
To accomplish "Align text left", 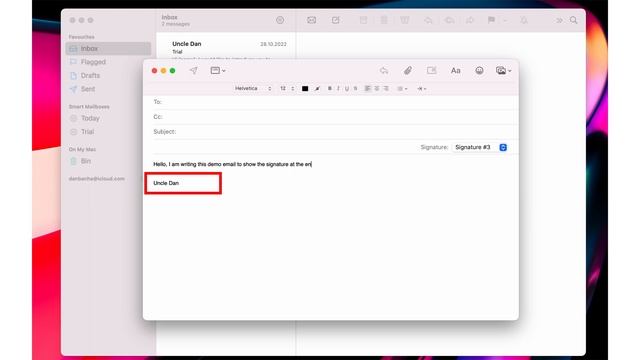I will point(368,89).
